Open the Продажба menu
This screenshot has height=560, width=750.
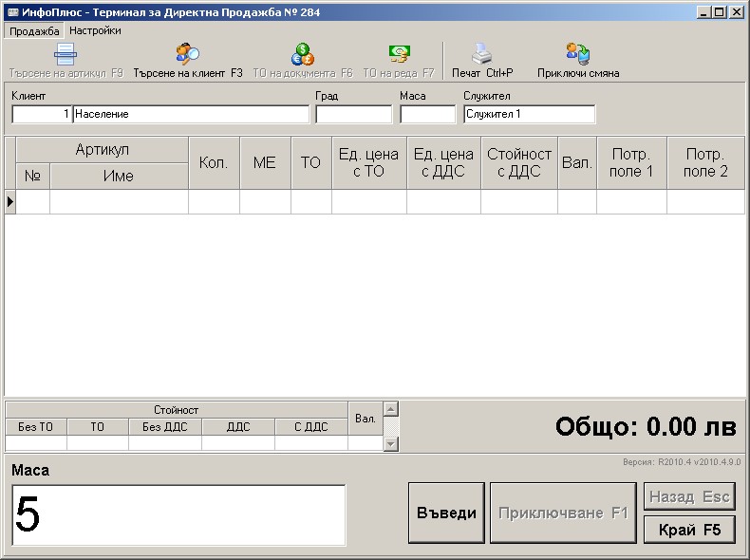coord(34,31)
